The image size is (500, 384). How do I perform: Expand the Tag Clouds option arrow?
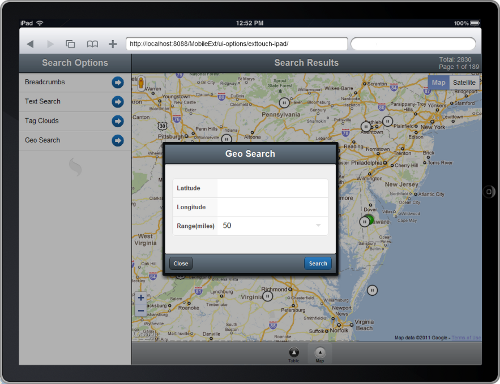click(118, 121)
